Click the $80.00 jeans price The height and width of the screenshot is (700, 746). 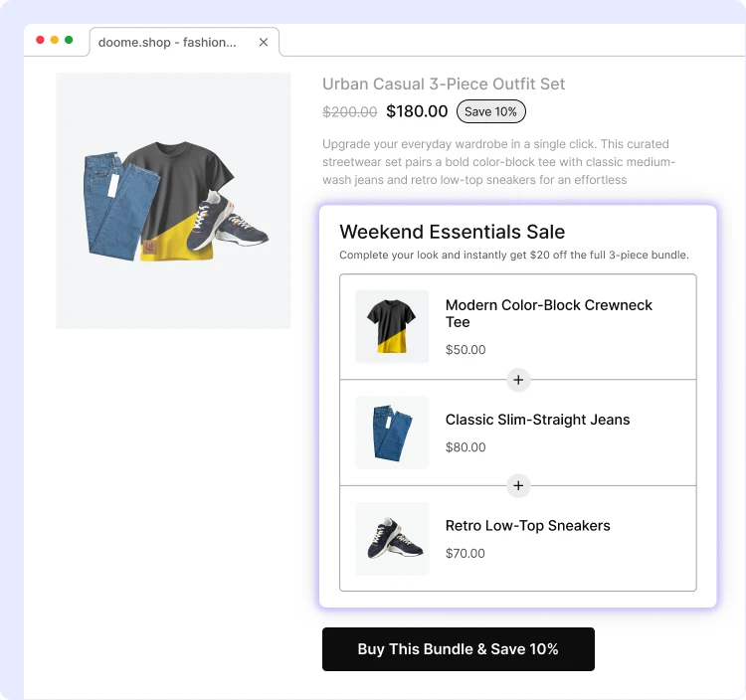click(466, 447)
